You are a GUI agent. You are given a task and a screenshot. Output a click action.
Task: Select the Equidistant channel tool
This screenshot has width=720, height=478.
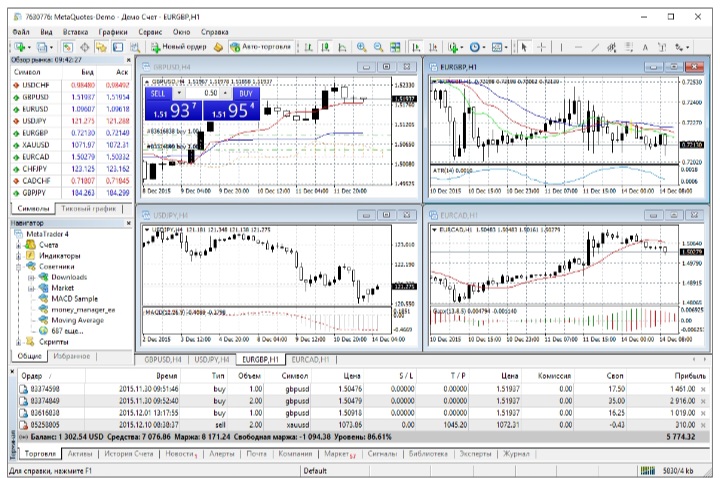point(612,47)
